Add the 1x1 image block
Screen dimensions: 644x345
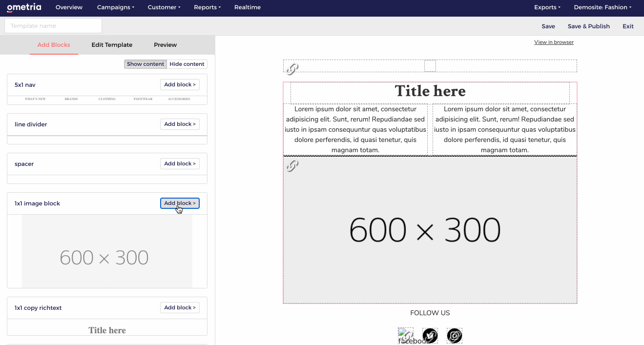[x=180, y=203]
